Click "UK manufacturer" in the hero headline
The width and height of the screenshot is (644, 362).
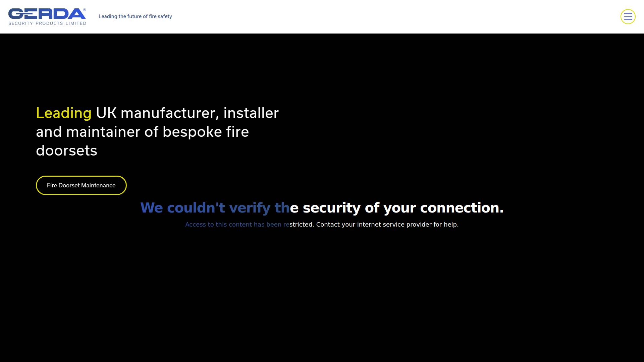tap(155, 113)
